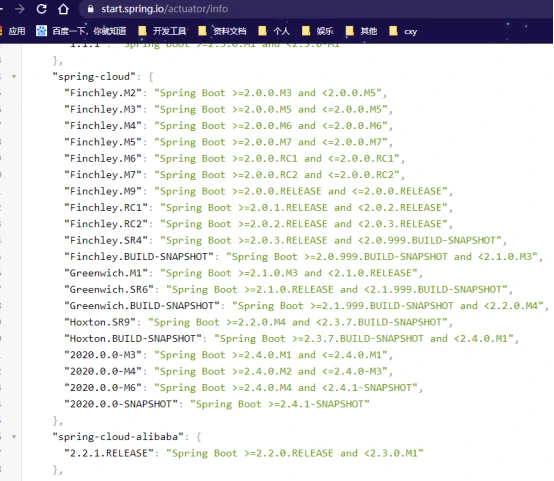The image size is (554, 481).
Task: Click value "Spring Boot >=2.1.0.RELEASE and <2.1.999.BUILD-SNAPSHOT"
Action: [x=337, y=289]
